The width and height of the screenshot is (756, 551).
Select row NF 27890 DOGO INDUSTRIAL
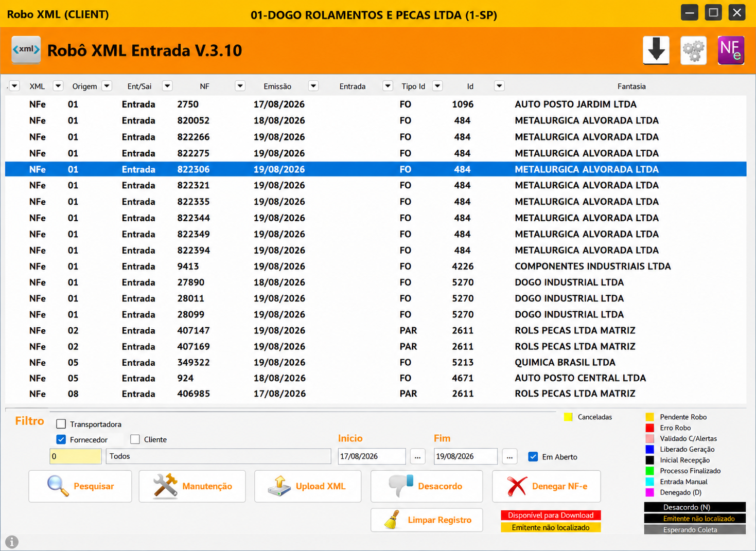click(x=376, y=282)
